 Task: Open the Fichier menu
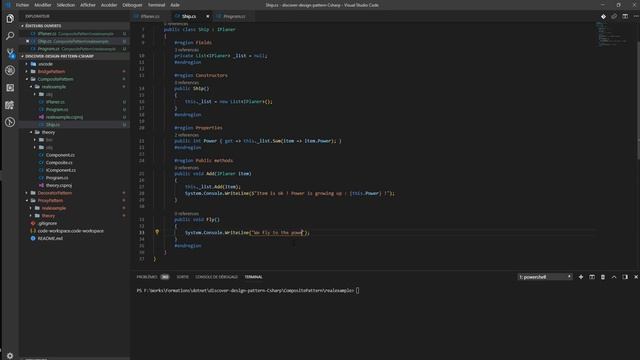22,5
